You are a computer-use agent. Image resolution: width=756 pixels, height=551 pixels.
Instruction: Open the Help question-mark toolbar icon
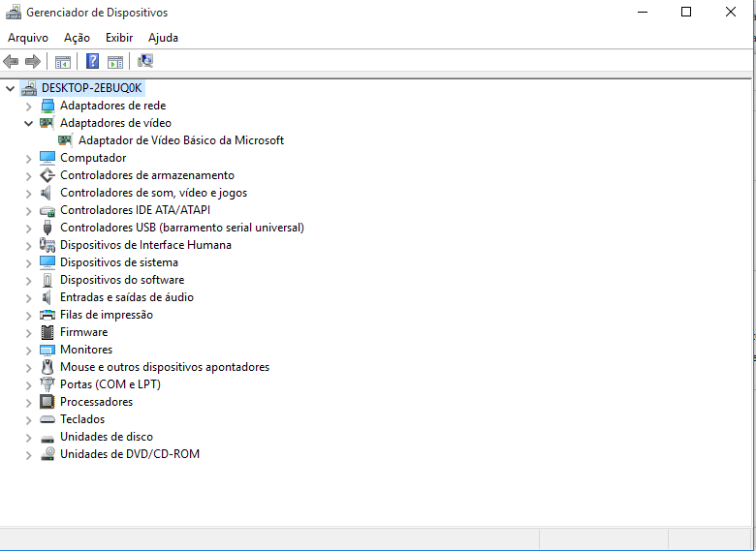[92, 61]
